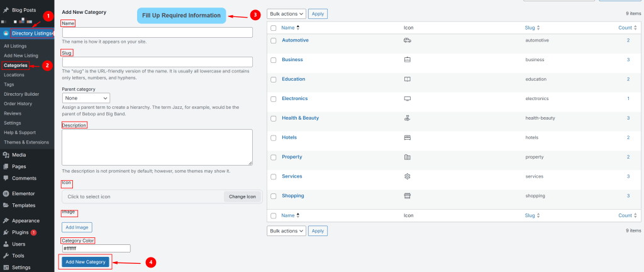Image resolution: width=644 pixels, height=272 pixels.
Task: Click the Pages sidebar icon
Action: click(6, 166)
